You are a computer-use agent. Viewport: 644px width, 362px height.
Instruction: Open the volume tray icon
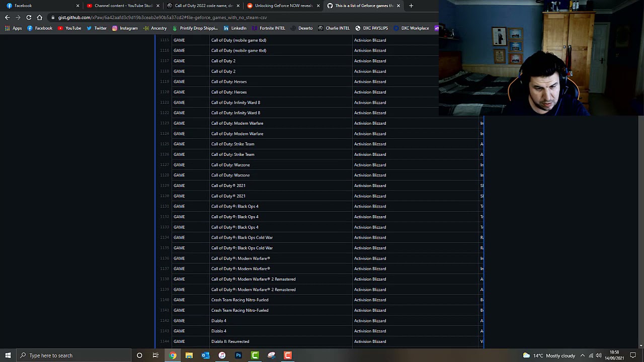[599, 355]
